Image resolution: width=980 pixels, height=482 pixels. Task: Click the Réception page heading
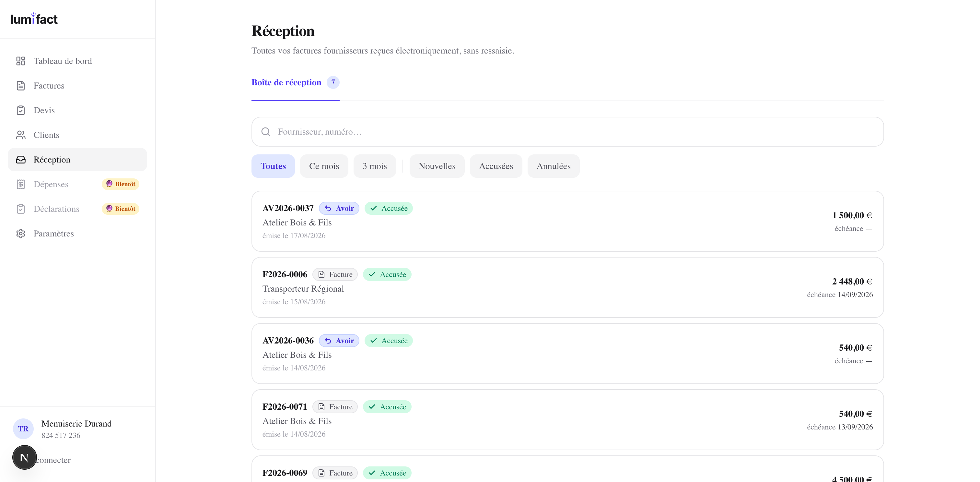click(283, 31)
